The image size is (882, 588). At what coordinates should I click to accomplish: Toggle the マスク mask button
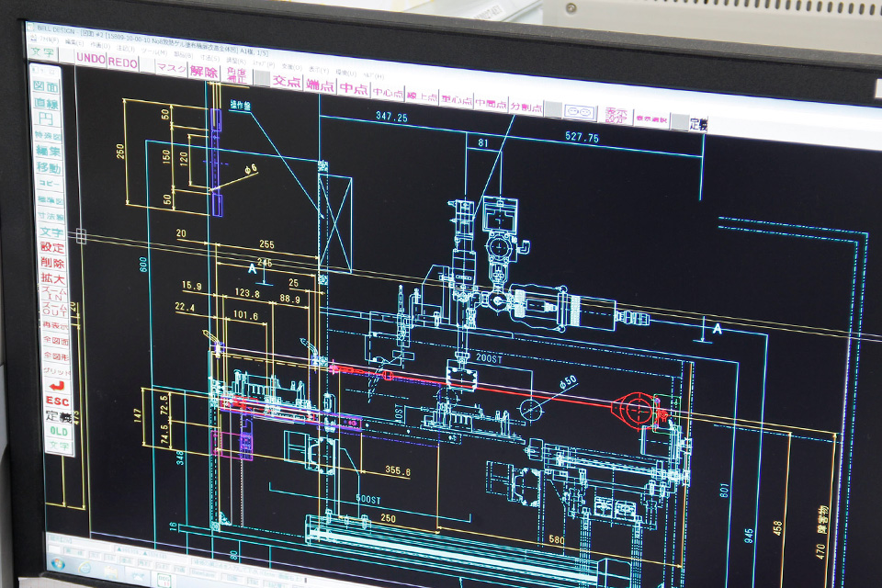(172, 68)
